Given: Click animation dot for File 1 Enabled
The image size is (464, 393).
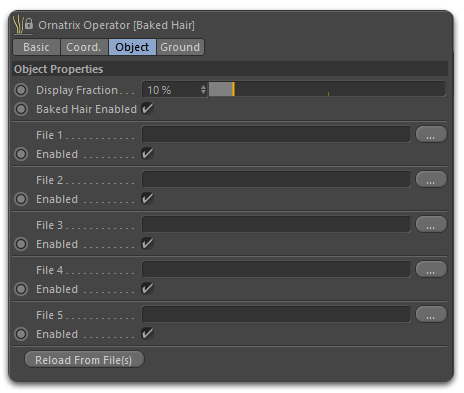Looking at the screenshot, I should [x=21, y=154].
